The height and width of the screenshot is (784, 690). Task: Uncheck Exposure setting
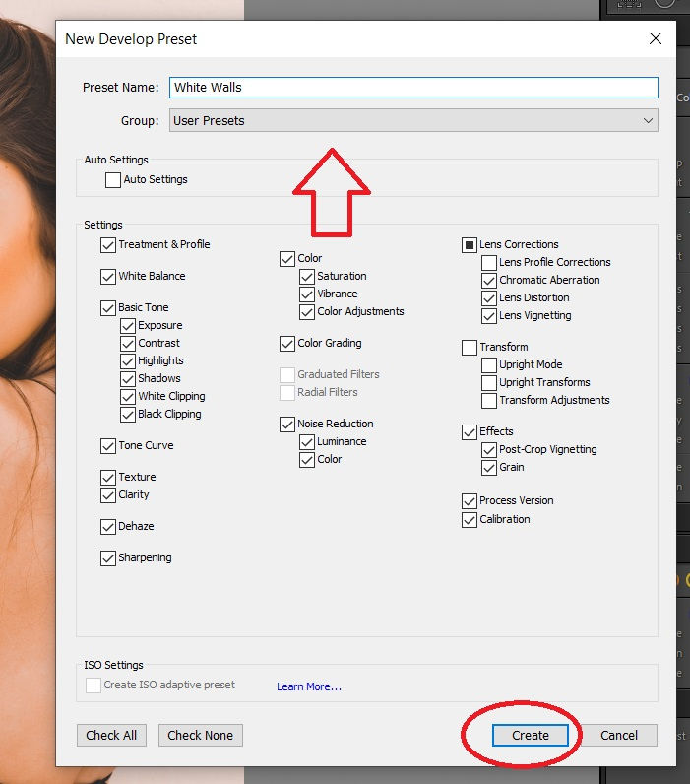coord(128,326)
